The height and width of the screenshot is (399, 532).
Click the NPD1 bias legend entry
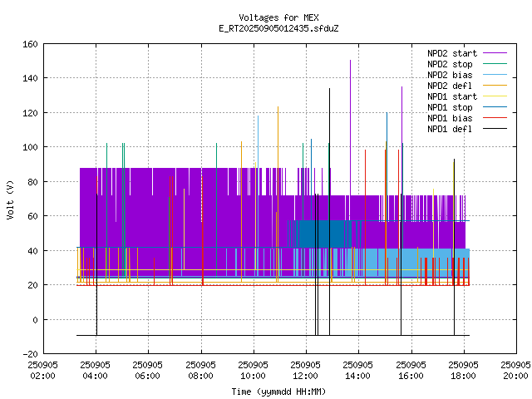pos(450,117)
